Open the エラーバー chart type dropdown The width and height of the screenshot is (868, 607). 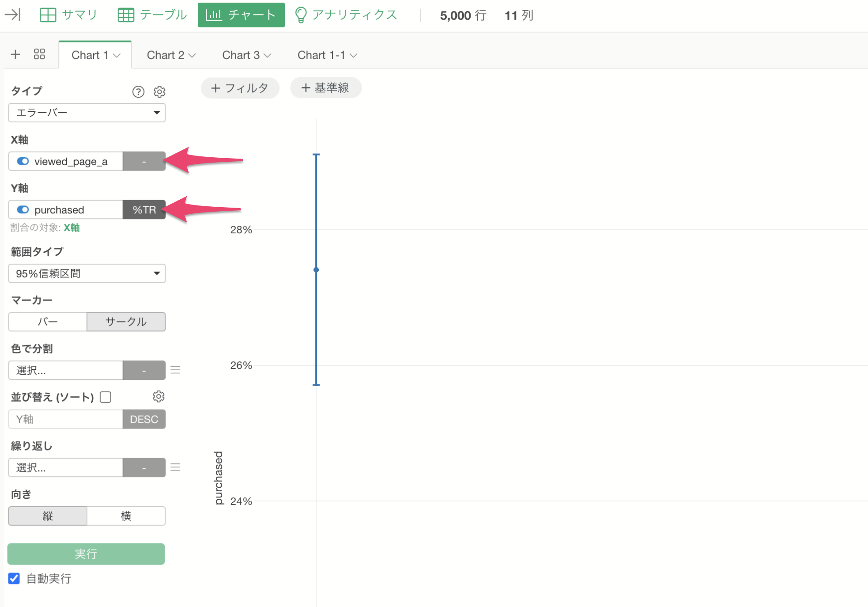click(x=87, y=113)
